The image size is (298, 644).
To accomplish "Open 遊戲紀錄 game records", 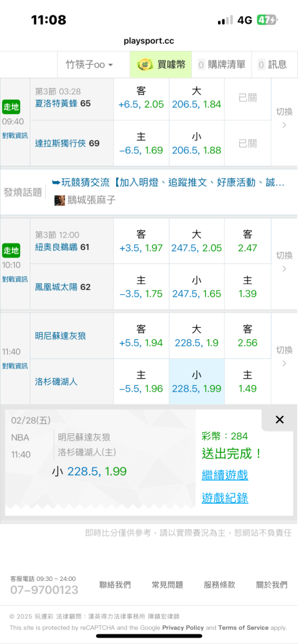I will click(x=224, y=498).
